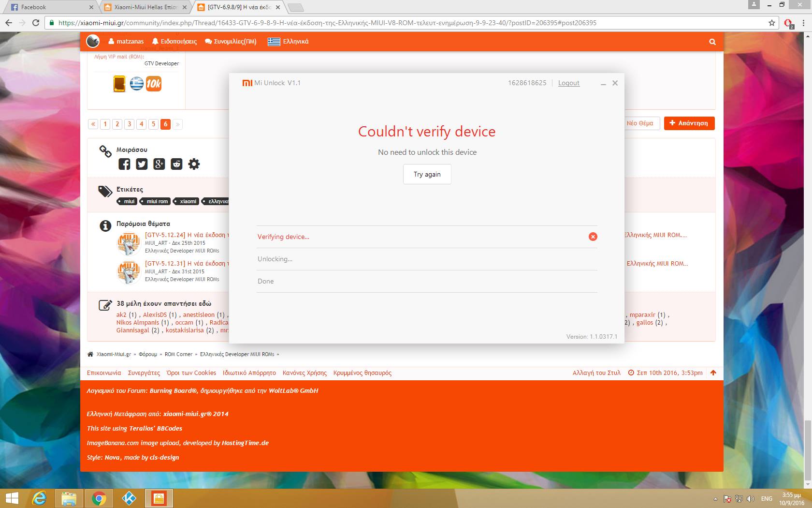Bookmark page with the star icon
This screenshot has height=508, width=812.
pos(772,23)
